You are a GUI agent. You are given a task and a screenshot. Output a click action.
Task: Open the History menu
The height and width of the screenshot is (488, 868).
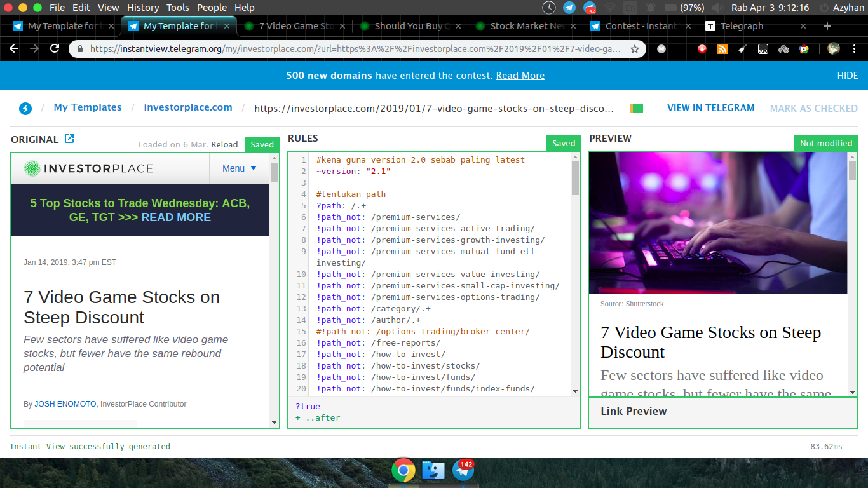click(143, 8)
